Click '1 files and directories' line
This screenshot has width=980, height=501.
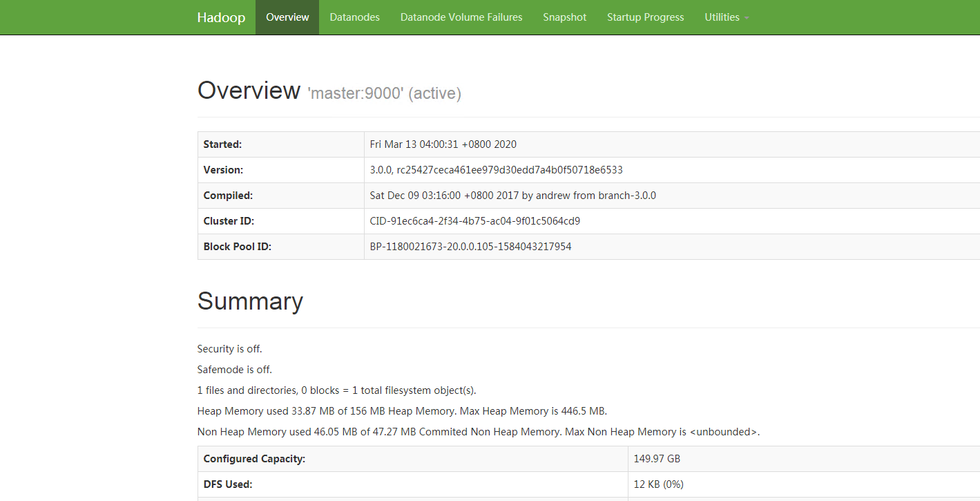coord(337,390)
